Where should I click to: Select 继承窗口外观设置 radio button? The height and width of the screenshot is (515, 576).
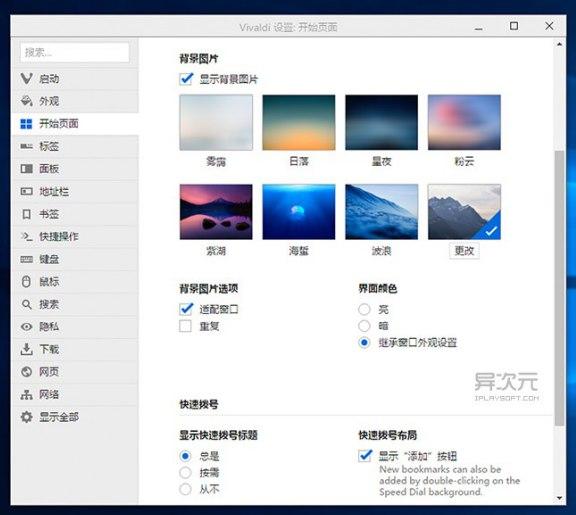[364, 342]
